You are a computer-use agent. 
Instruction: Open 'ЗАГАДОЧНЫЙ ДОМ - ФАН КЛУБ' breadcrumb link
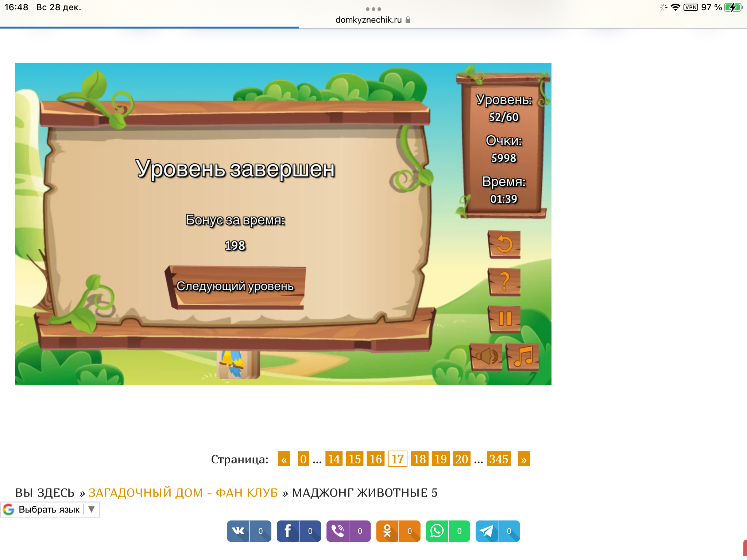click(x=183, y=493)
